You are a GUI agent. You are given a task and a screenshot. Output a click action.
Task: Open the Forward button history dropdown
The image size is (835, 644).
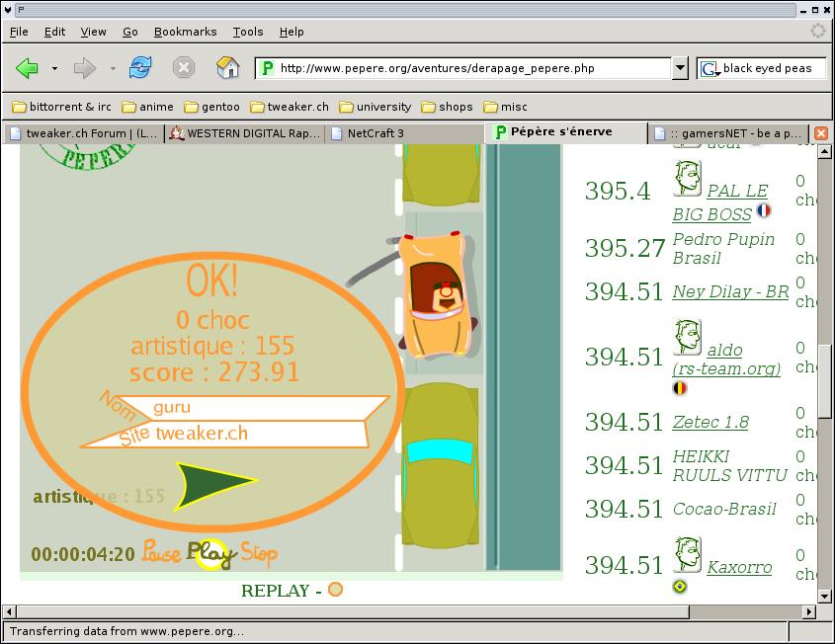[x=113, y=69]
